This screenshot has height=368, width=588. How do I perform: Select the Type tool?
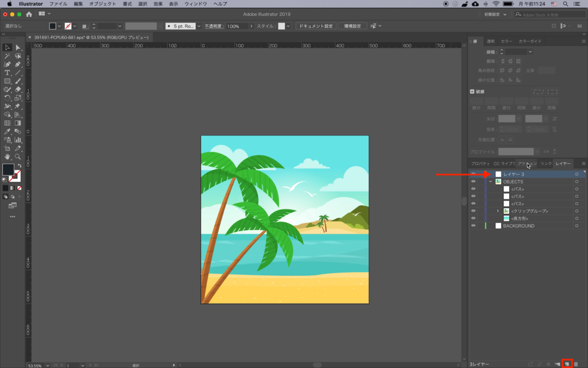(x=7, y=73)
